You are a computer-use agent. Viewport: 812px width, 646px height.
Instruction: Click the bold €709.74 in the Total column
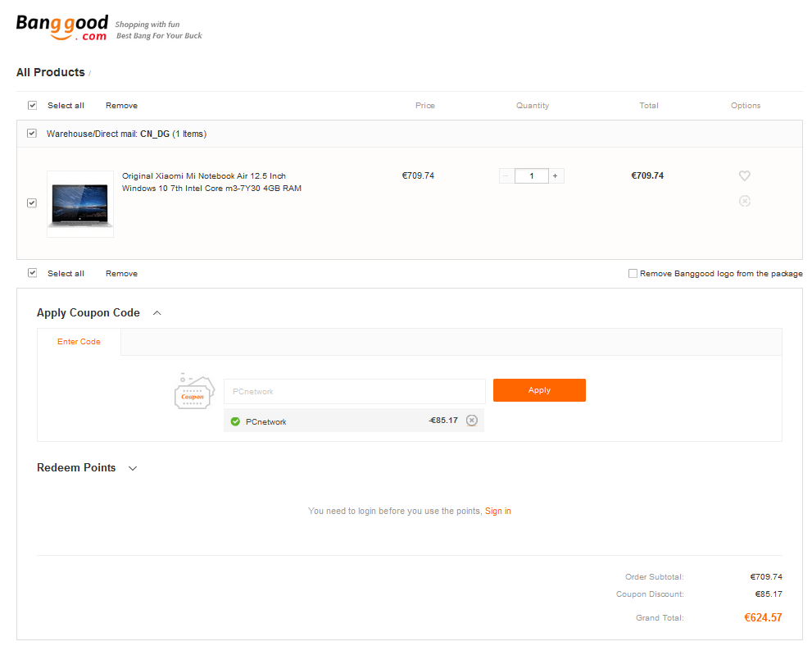647,175
